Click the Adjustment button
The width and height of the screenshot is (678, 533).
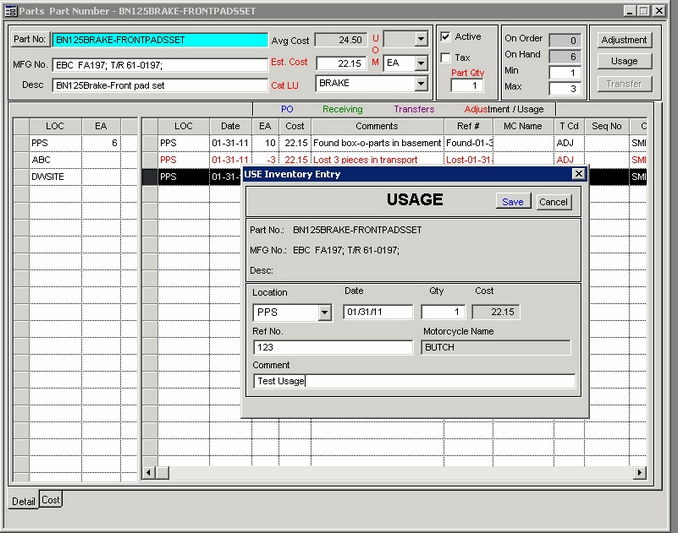click(x=624, y=41)
